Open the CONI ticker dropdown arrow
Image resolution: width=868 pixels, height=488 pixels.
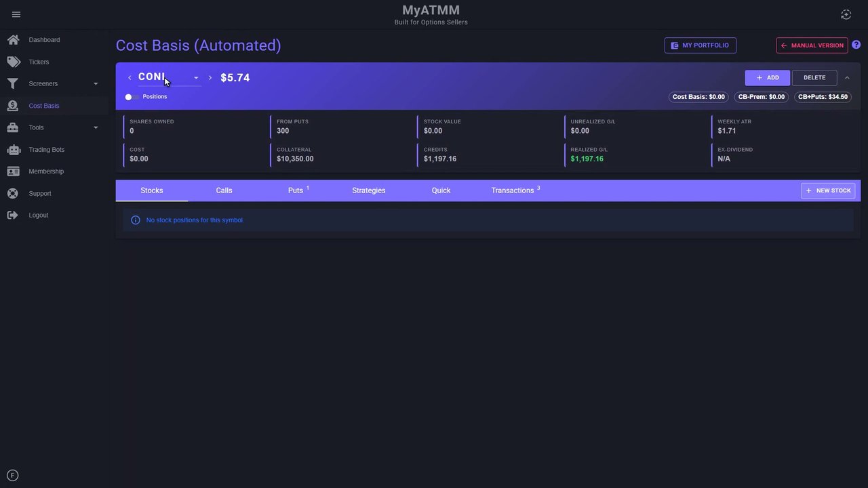[196, 78]
